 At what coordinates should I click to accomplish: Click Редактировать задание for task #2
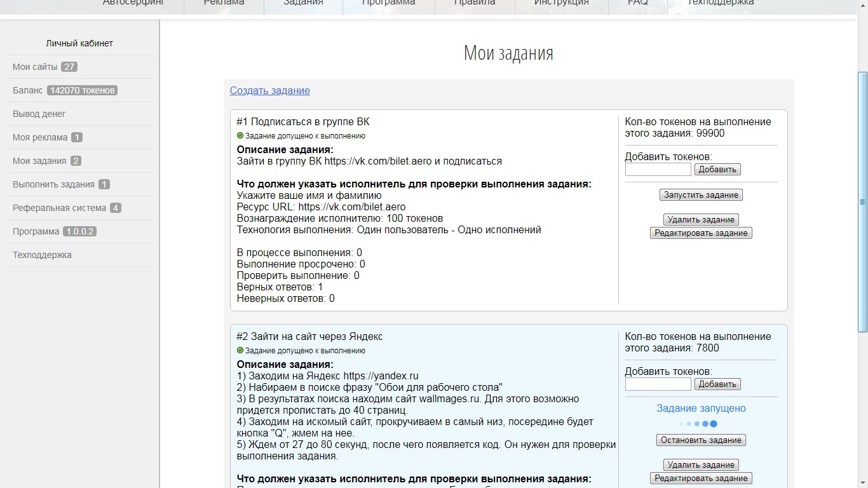(x=701, y=478)
